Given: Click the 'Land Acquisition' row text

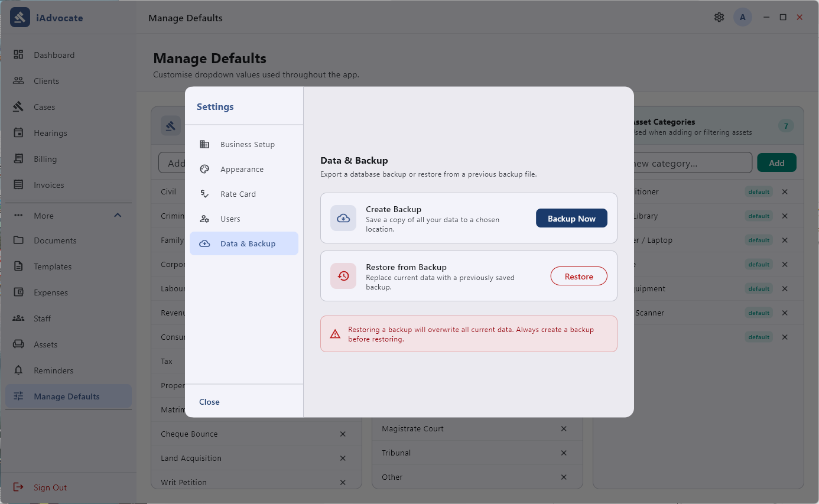Looking at the screenshot, I should click(191, 458).
